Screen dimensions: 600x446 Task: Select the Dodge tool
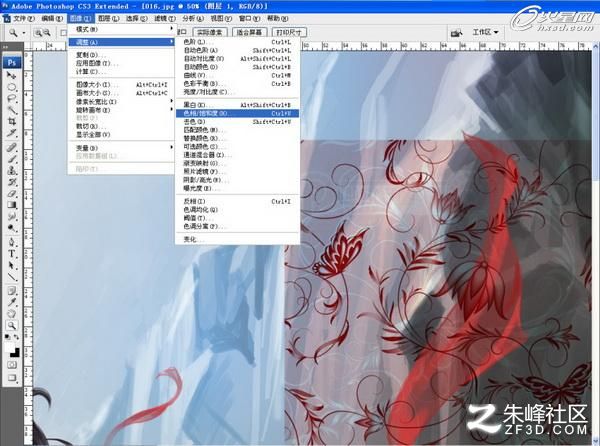11,228
